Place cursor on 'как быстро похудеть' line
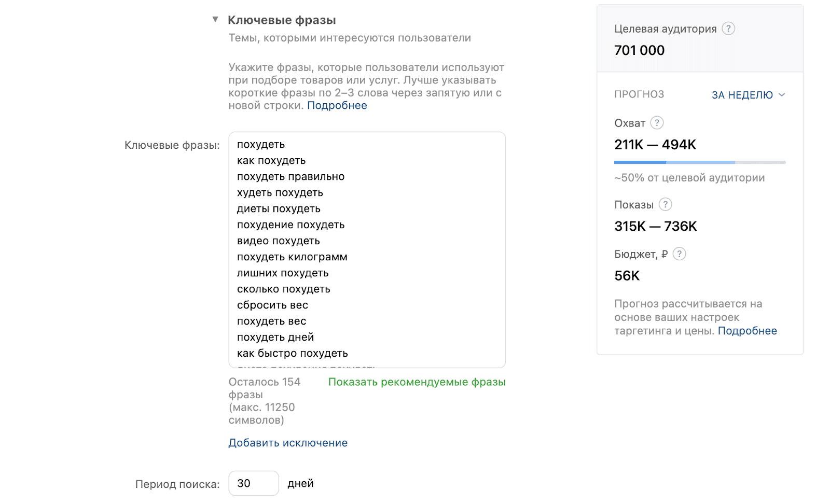This screenshot has height=504, width=830. coord(293,354)
